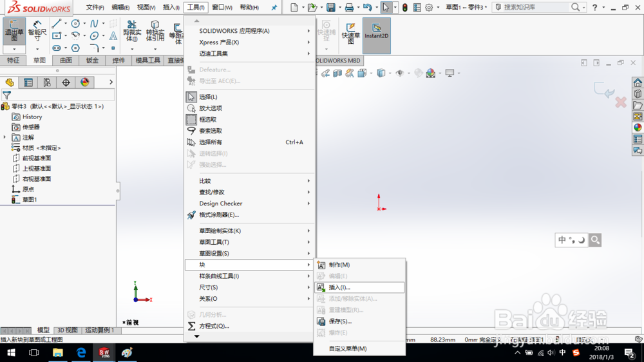Click 格式涂刷器(E)... menu item
This screenshot has height=362, width=644.
(250, 214)
